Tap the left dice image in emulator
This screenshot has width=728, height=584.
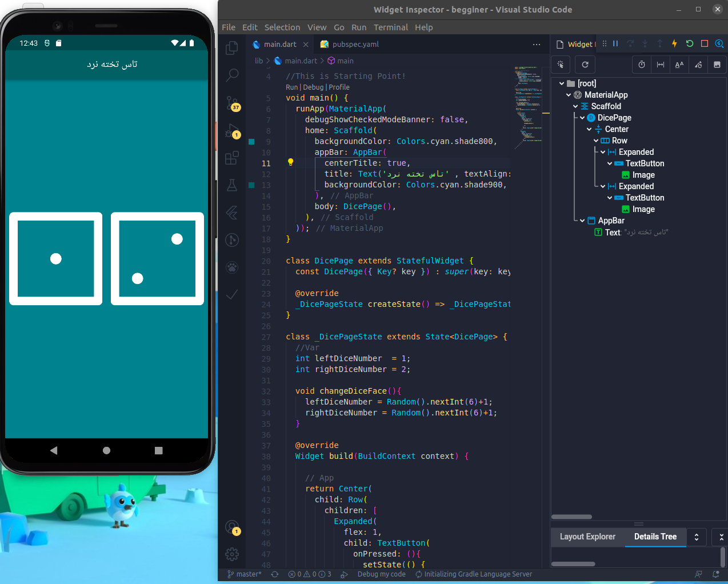(x=56, y=259)
